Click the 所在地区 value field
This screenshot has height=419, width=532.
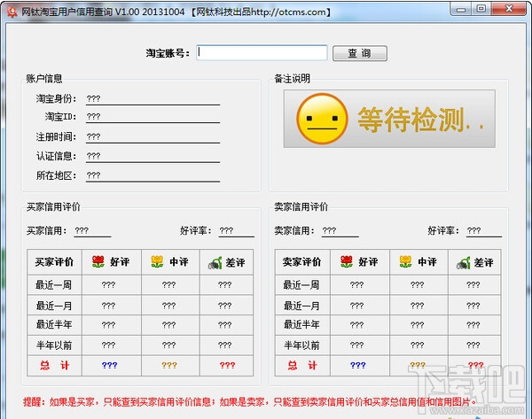tap(153, 175)
